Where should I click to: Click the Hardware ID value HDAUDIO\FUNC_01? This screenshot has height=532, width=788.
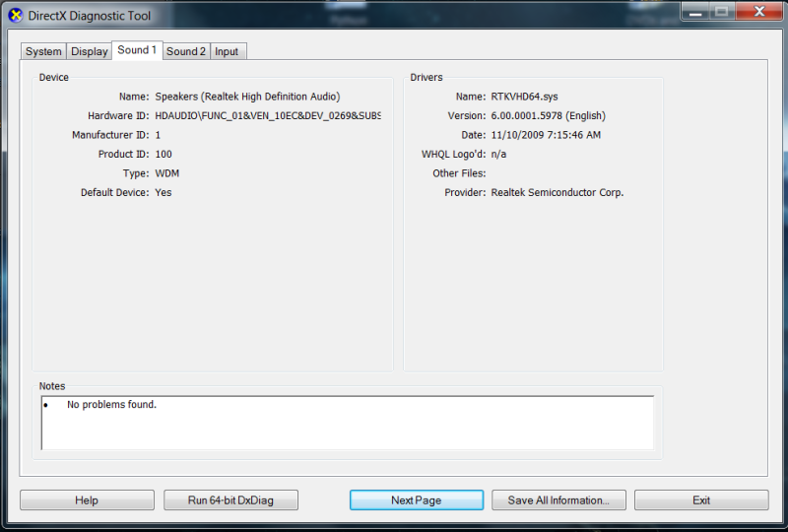click(x=268, y=115)
